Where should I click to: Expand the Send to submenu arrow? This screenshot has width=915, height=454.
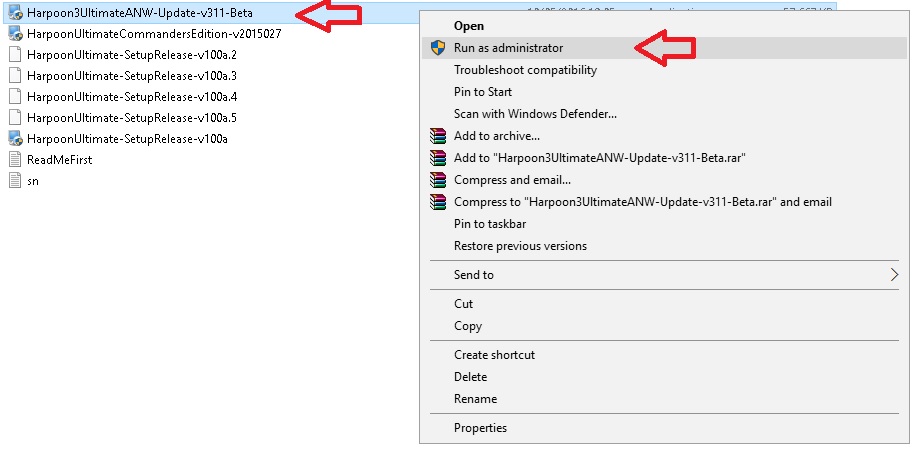pyautogui.click(x=894, y=274)
